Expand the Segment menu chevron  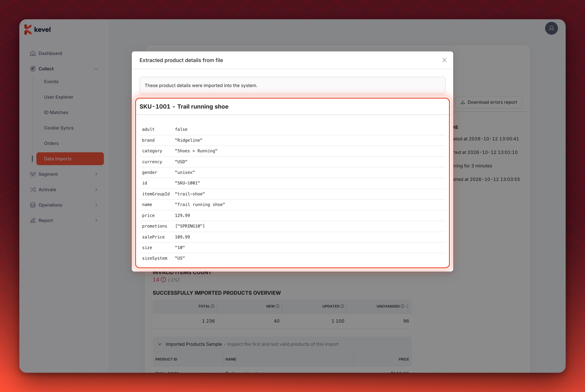click(96, 174)
